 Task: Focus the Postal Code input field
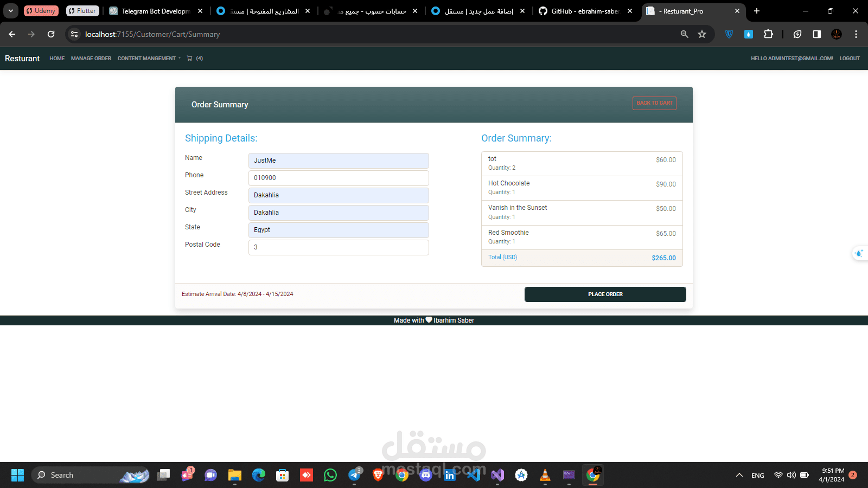pos(339,247)
